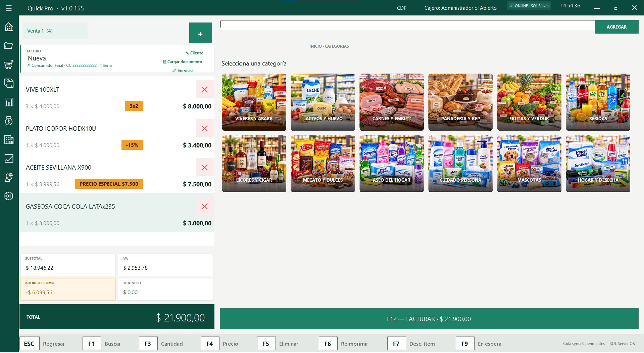Focus the product search input field

tap(407, 25)
